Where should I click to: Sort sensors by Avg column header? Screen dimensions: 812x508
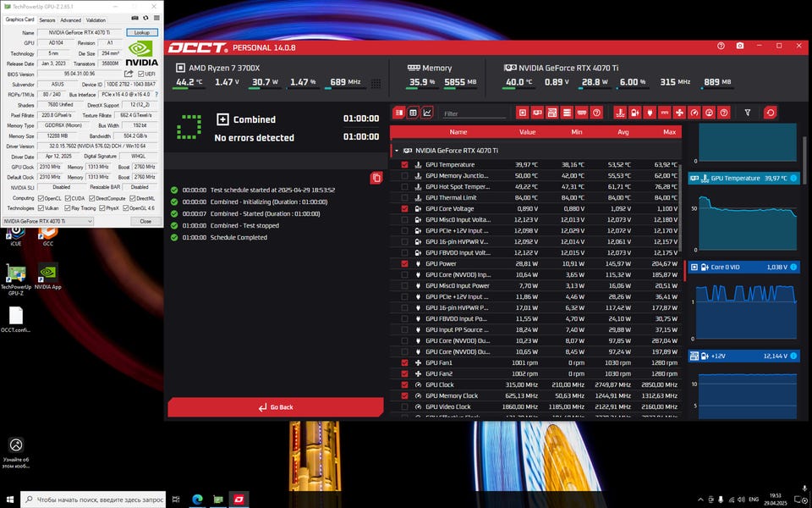(x=623, y=132)
